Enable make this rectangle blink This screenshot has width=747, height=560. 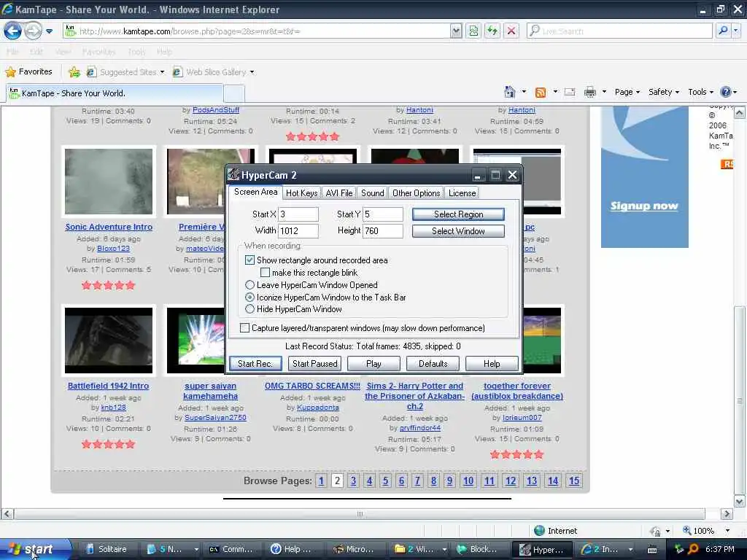265,273
